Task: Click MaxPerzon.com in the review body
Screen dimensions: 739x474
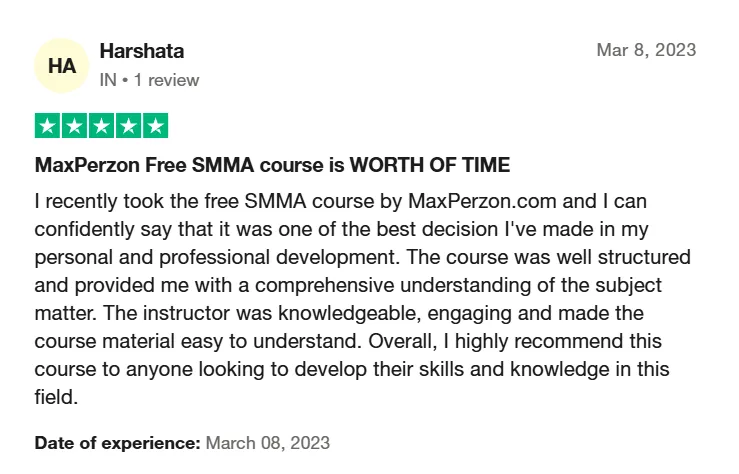Action: coord(482,201)
